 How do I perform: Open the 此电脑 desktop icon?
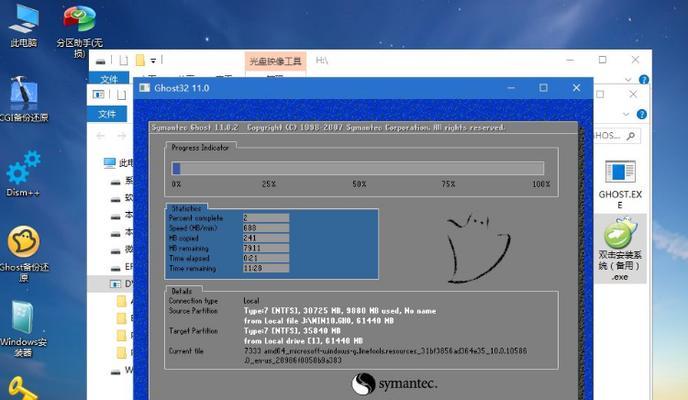click(24, 25)
